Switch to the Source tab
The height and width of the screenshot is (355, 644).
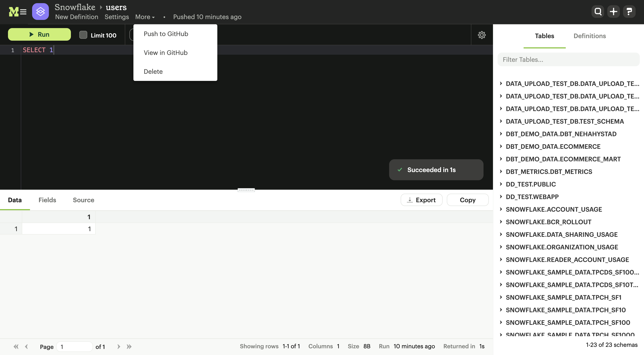point(83,200)
